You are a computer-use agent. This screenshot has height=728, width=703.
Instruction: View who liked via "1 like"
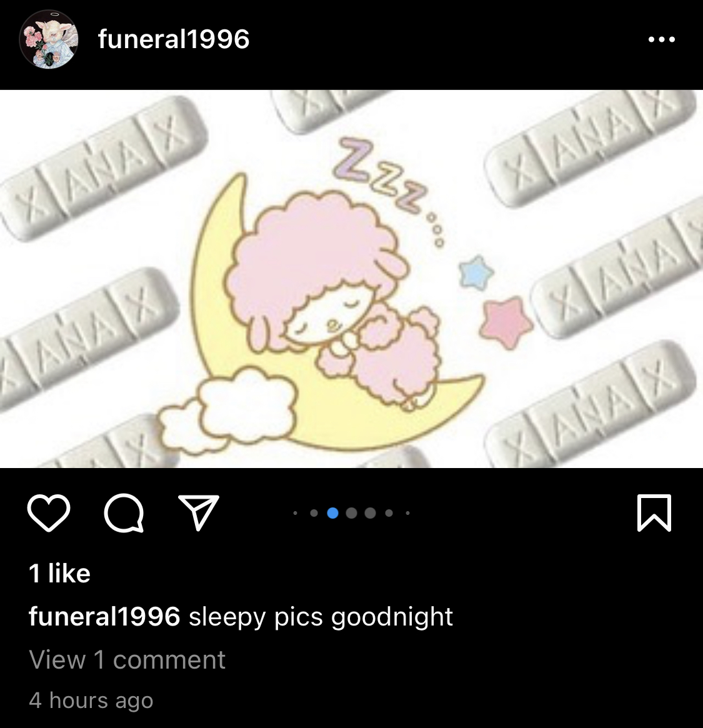click(x=59, y=573)
